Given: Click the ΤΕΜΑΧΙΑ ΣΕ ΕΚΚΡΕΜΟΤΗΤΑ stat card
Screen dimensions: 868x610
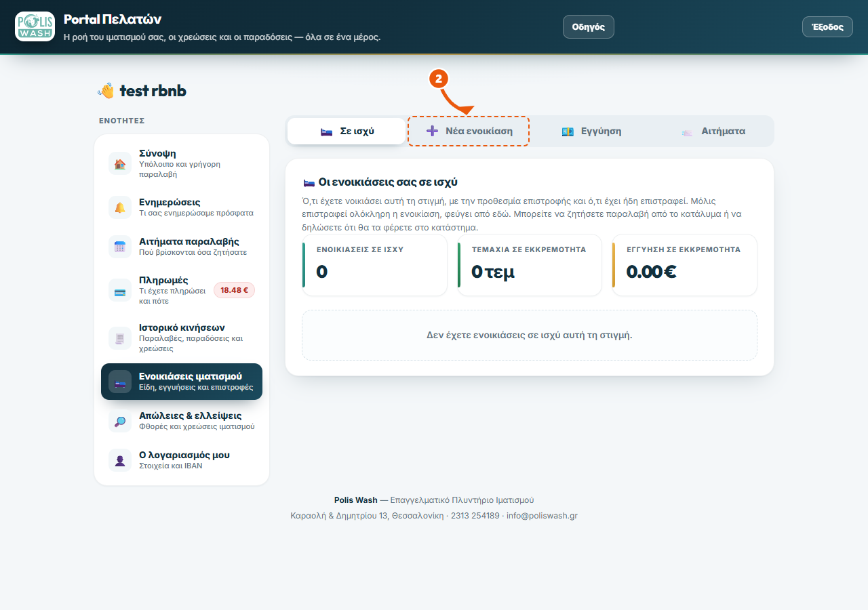Looking at the screenshot, I should click(530, 265).
